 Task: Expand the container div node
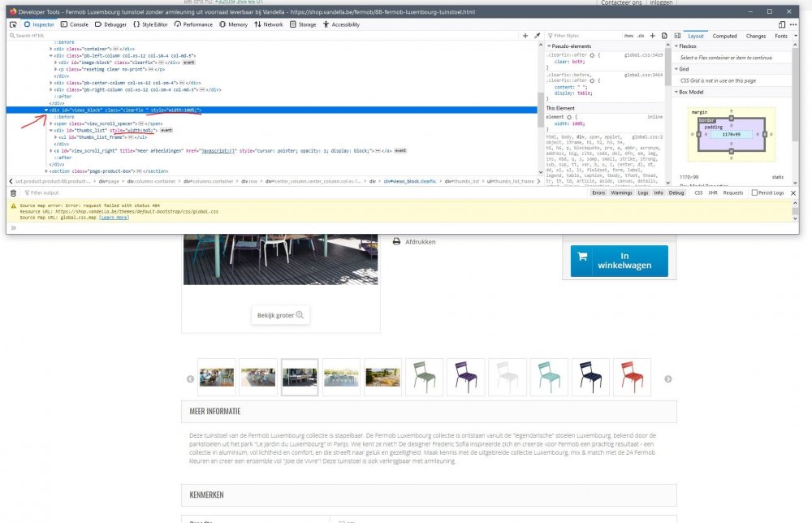pos(50,49)
